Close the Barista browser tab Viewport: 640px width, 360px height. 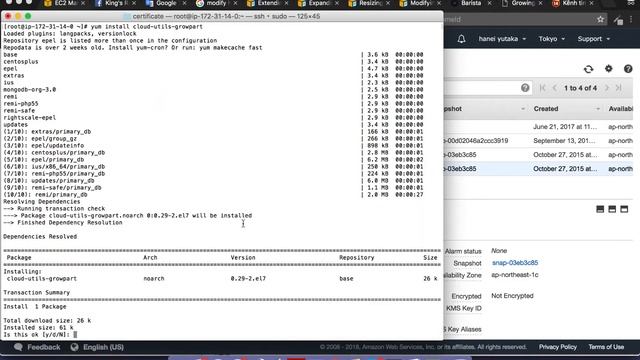pyautogui.click(x=489, y=3)
